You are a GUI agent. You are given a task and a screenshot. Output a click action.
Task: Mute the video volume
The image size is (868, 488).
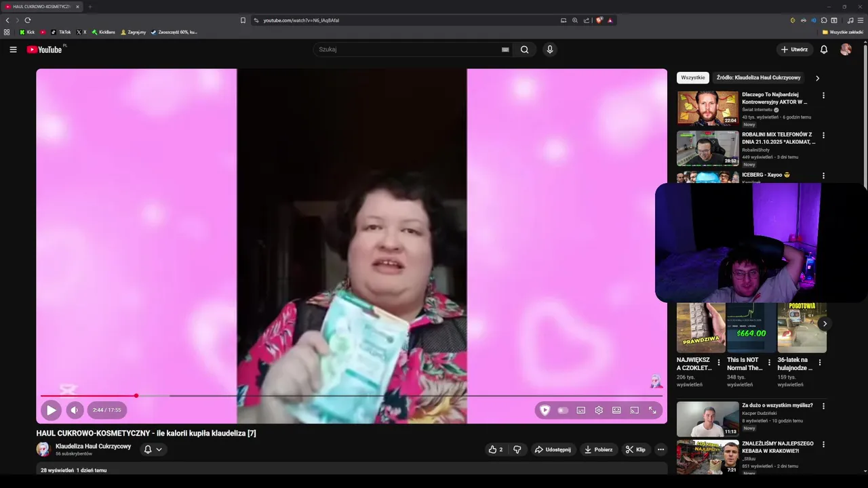click(x=75, y=410)
